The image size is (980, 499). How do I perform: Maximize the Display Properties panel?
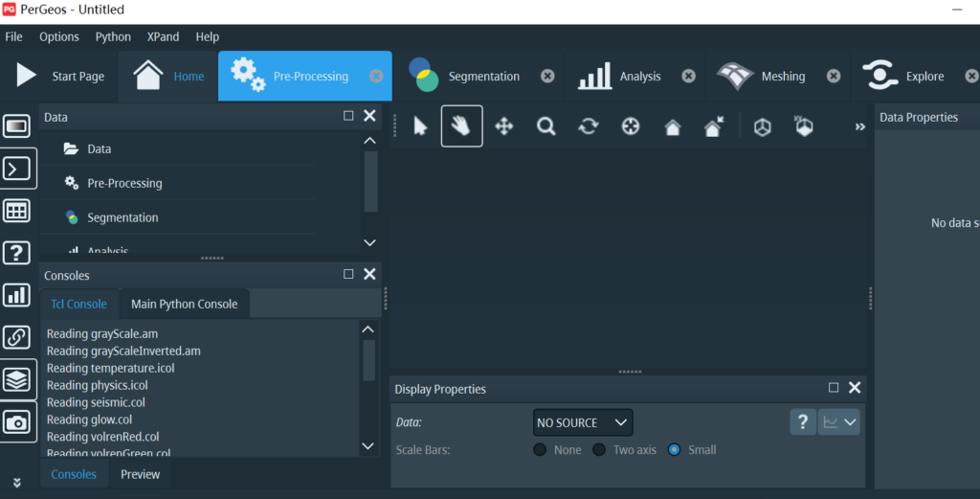pyautogui.click(x=834, y=388)
